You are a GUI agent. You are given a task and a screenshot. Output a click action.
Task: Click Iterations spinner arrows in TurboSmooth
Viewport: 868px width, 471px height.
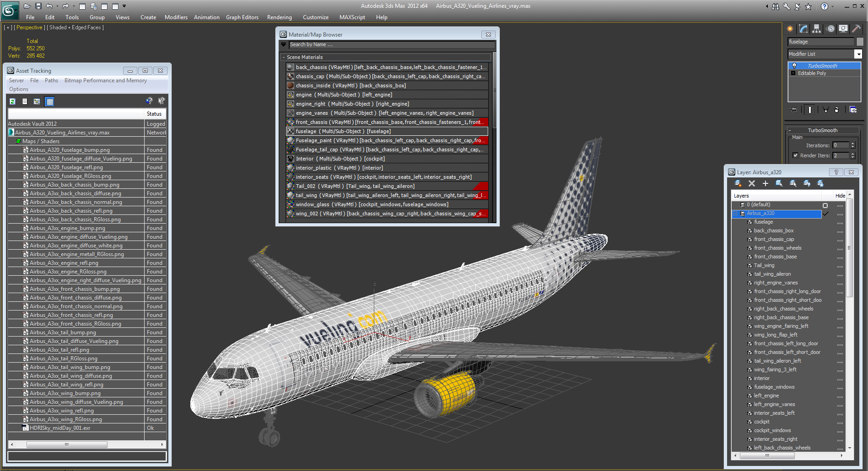tap(852, 145)
